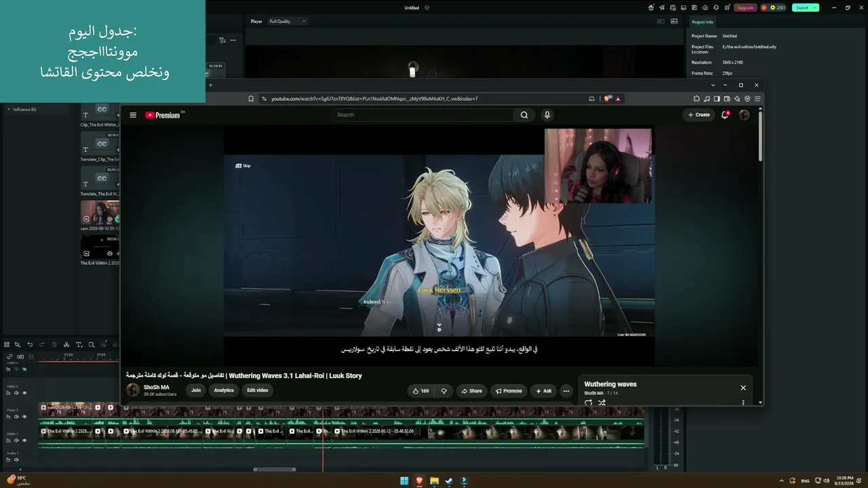This screenshot has height=488, width=868.
Task: Open the Wuthering waves playlist options menu
Action: click(743, 403)
